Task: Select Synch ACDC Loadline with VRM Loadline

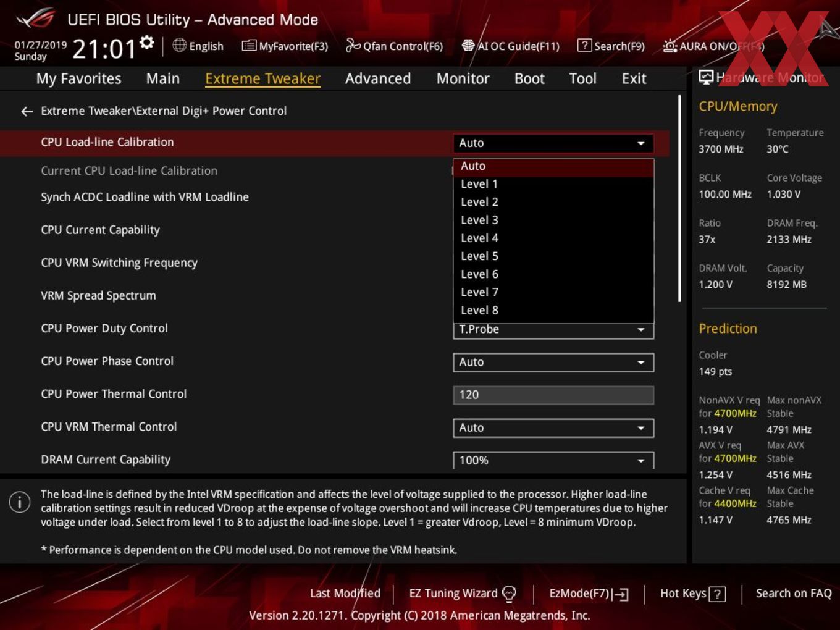Action: [x=145, y=197]
